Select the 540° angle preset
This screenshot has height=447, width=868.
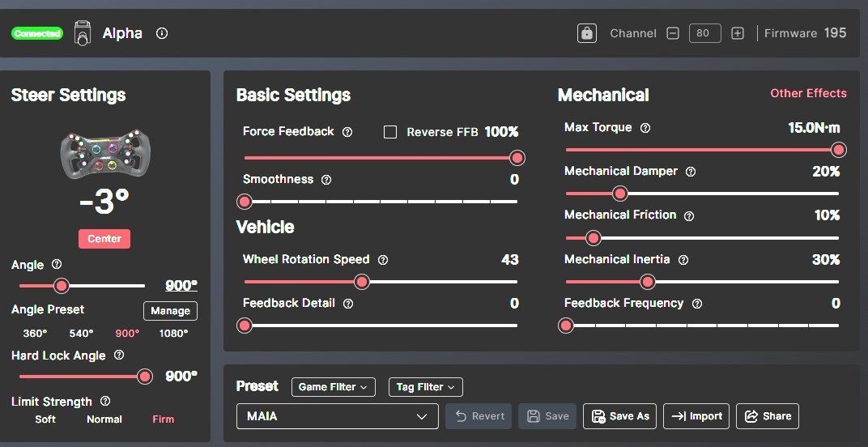81,334
